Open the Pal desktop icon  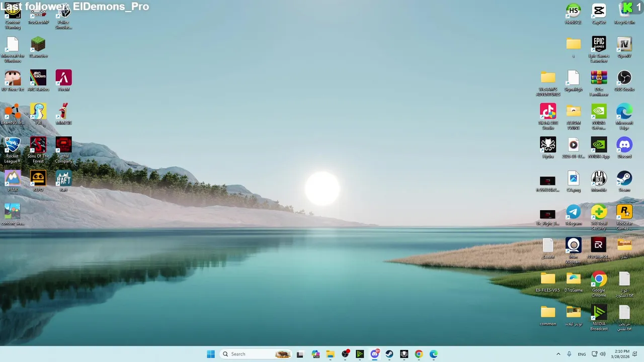click(x=38, y=115)
